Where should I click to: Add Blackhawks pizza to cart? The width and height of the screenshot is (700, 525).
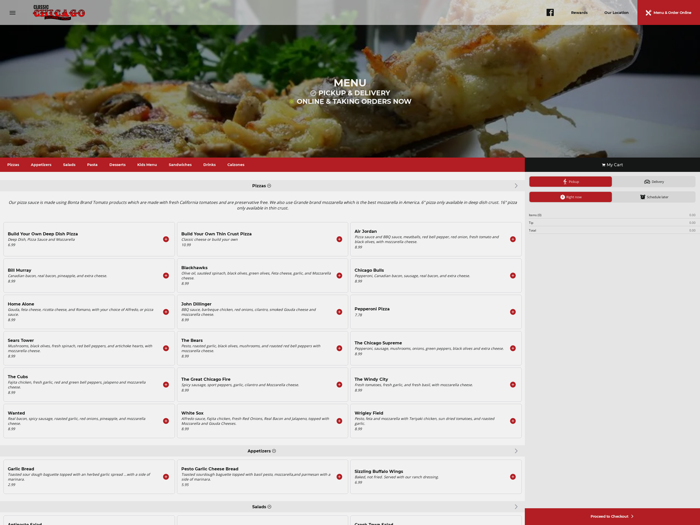tap(339, 275)
